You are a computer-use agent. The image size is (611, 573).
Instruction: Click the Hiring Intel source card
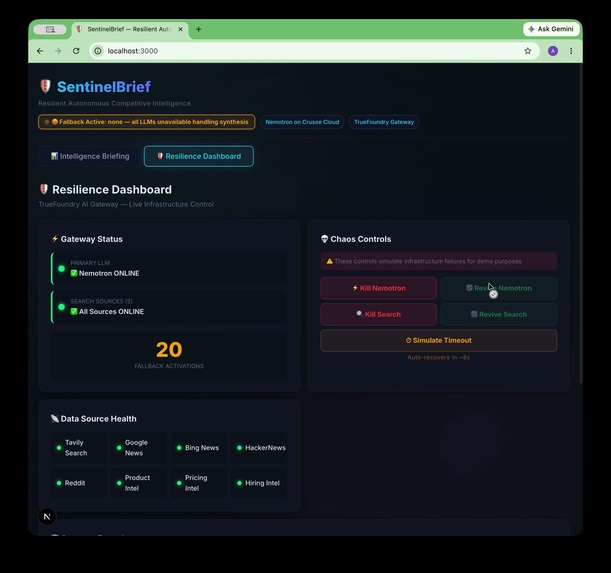[x=259, y=483]
